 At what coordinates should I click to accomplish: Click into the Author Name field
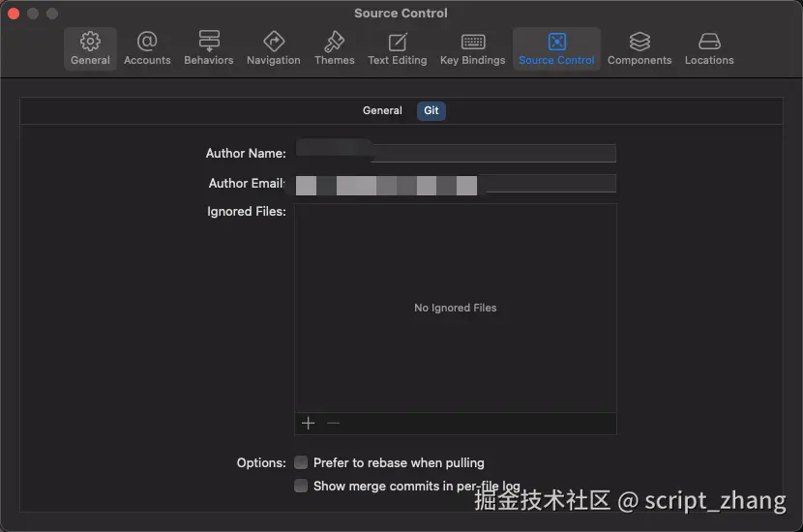click(x=456, y=153)
